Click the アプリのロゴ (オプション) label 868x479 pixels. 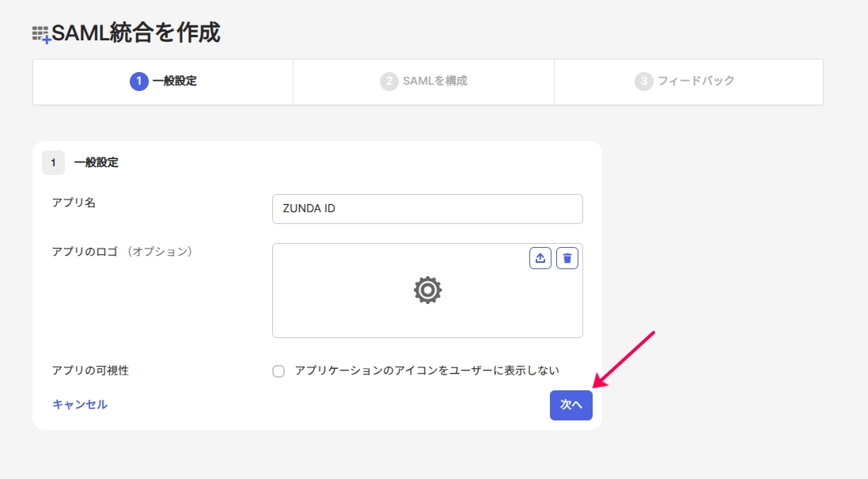click(123, 252)
